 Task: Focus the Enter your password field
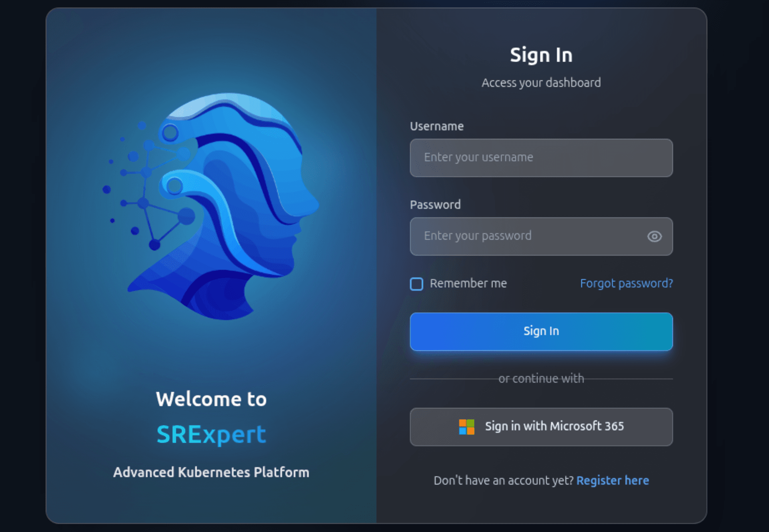[521, 236]
